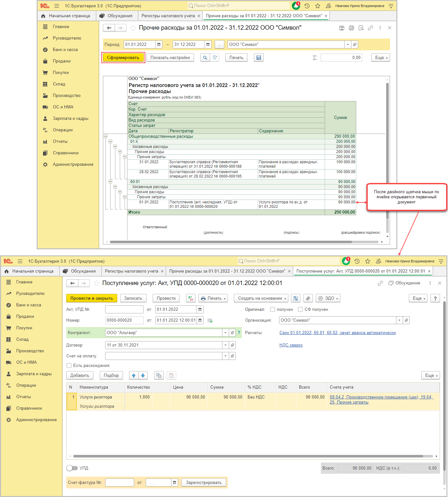The image size is (448, 497).
Task: Show the Дт/Кт postings of the Поступление услуг document
Action: [191, 298]
